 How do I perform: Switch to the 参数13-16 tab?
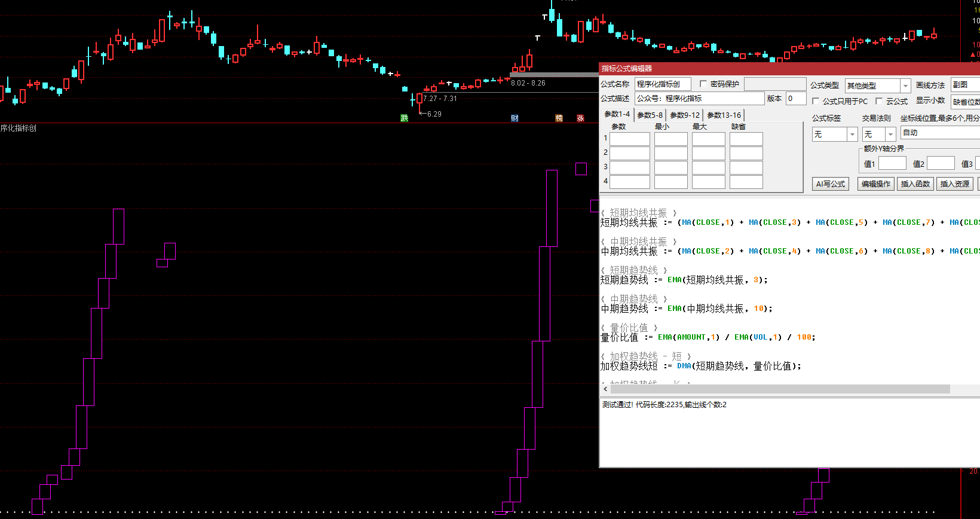pos(724,115)
